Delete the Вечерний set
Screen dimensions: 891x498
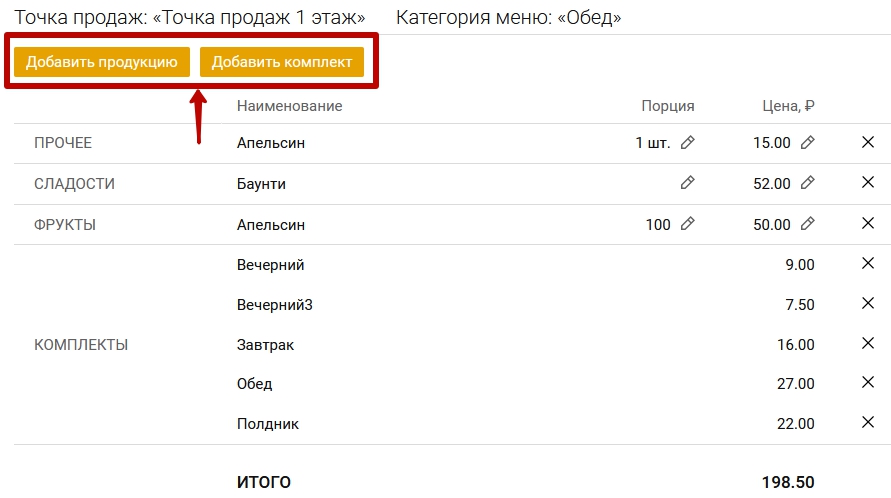click(868, 263)
